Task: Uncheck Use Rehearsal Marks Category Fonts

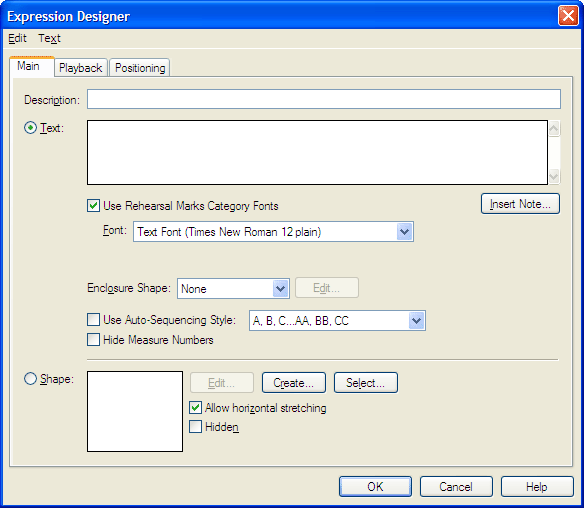Action: [93, 206]
